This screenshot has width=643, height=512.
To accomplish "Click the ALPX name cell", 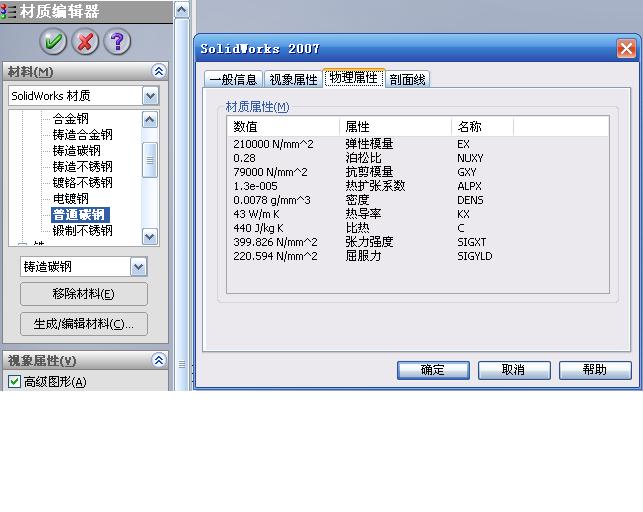I will (469, 186).
